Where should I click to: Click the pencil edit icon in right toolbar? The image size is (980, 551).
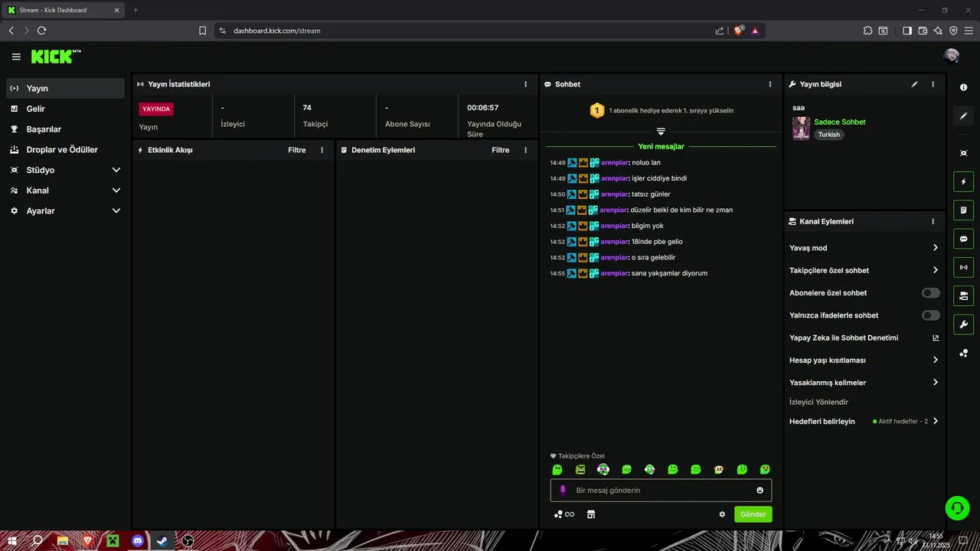(x=964, y=116)
